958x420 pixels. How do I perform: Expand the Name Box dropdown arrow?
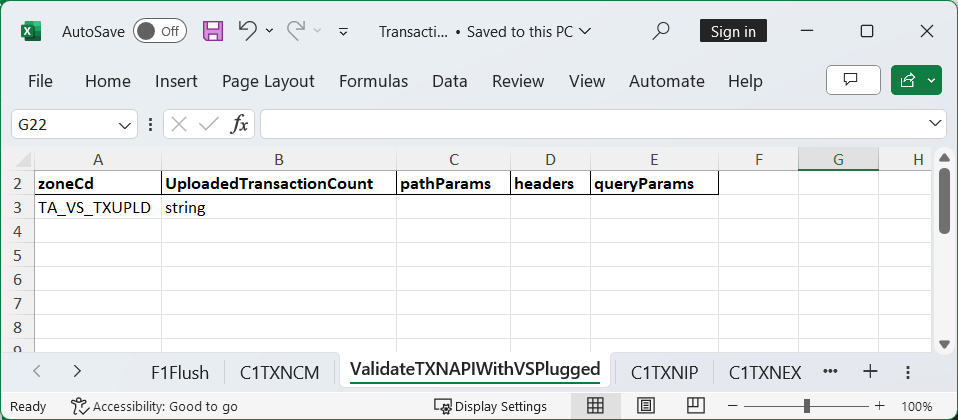tap(126, 125)
